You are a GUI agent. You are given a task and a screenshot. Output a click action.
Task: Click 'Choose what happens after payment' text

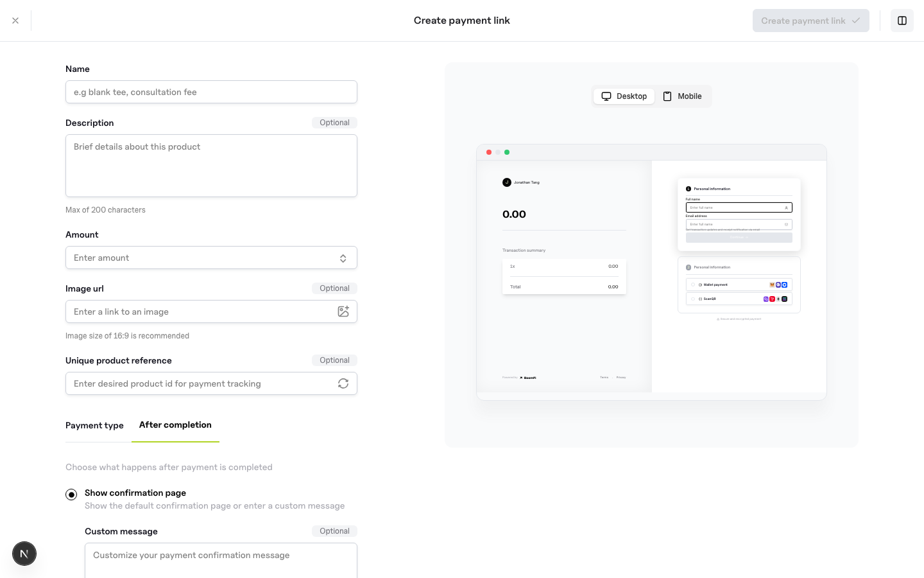(x=169, y=467)
